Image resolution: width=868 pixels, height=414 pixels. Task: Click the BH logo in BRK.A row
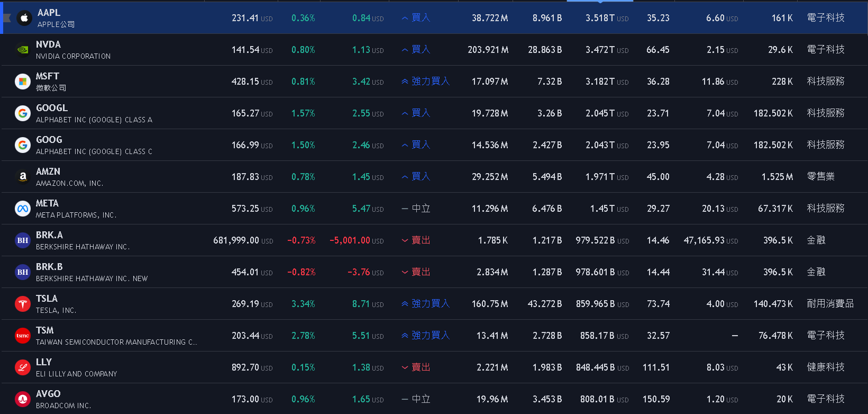tap(23, 240)
